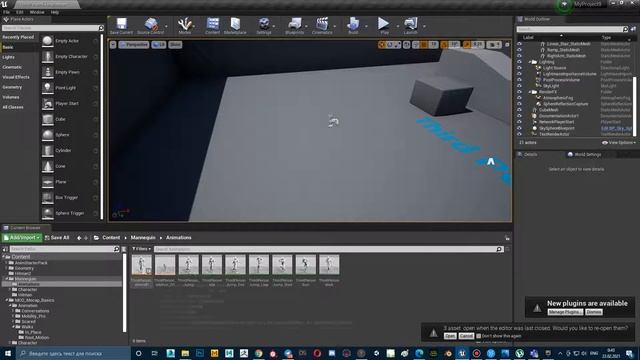The height and width of the screenshot is (360, 640).
Task: Open the Add/Import dropdown
Action: point(22,238)
